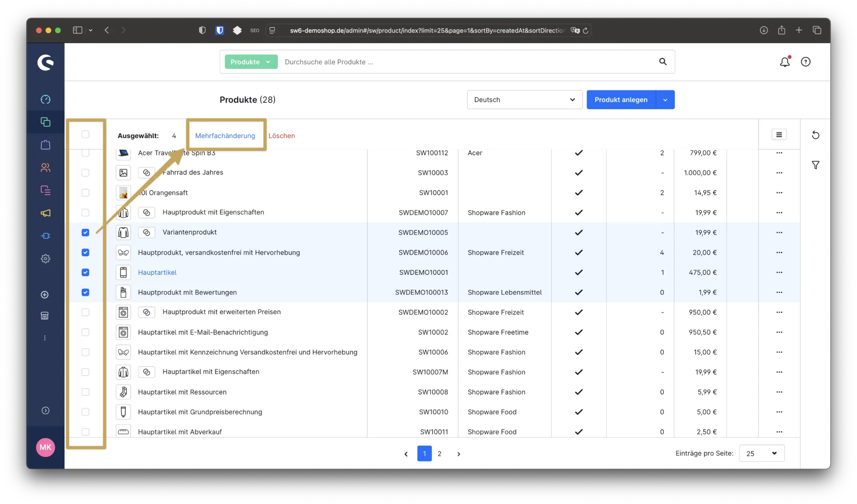The width and height of the screenshot is (857, 504).
Task: Open the filter funnel icon
Action: [816, 165]
